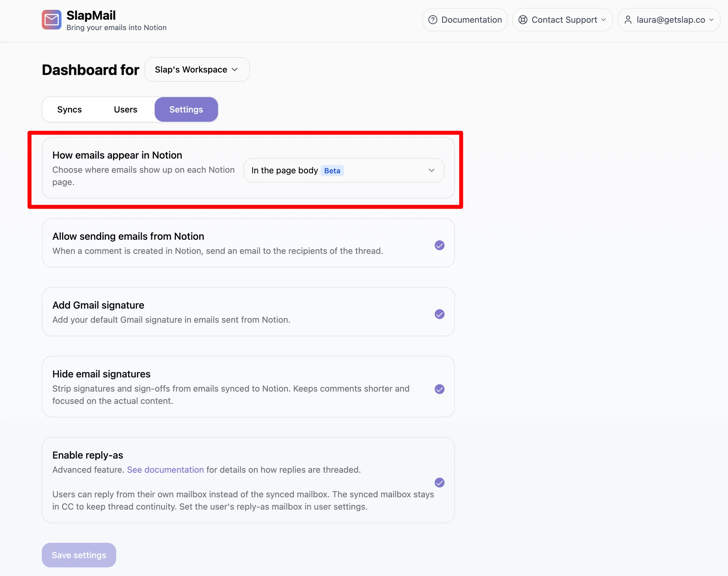Click the Save settings button

pos(79,555)
